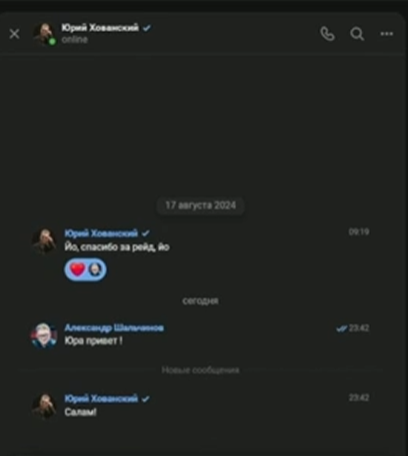Open Юрий Хованский name in chat header
408x456 pixels.
[100, 28]
